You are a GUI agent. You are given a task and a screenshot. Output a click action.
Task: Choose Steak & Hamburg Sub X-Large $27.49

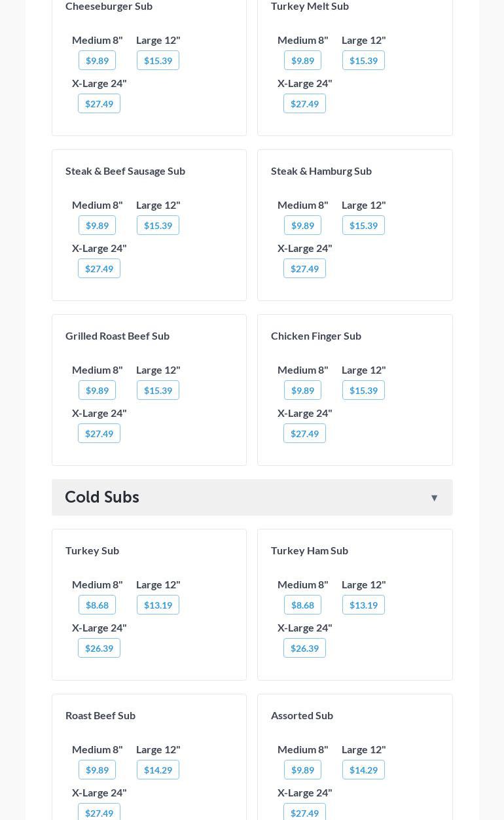(304, 269)
